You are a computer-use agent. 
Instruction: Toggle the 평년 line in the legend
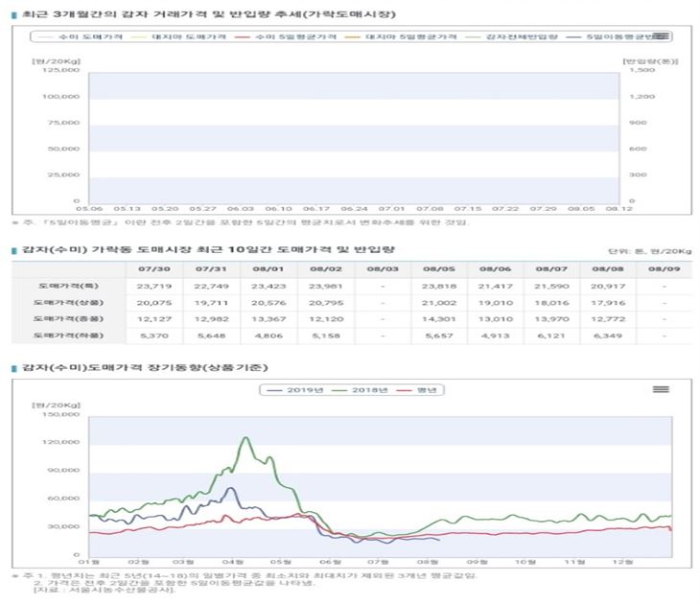coord(416,390)
